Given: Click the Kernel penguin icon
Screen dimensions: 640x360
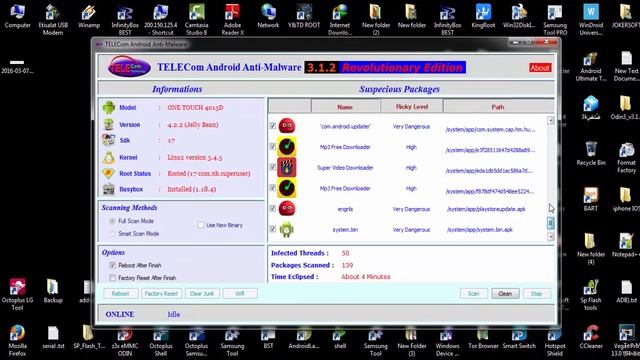Looking at the screenshot, I should coord(109,158).
